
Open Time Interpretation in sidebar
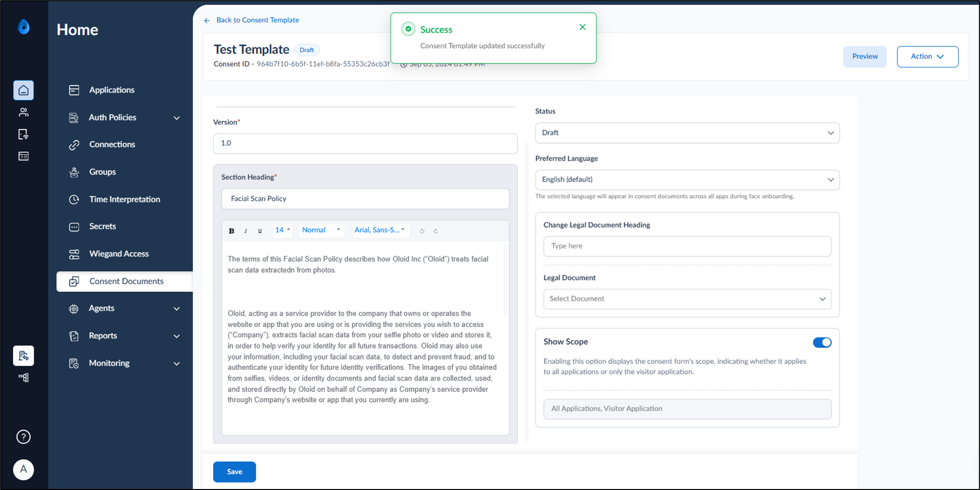(x=125, y=199)
